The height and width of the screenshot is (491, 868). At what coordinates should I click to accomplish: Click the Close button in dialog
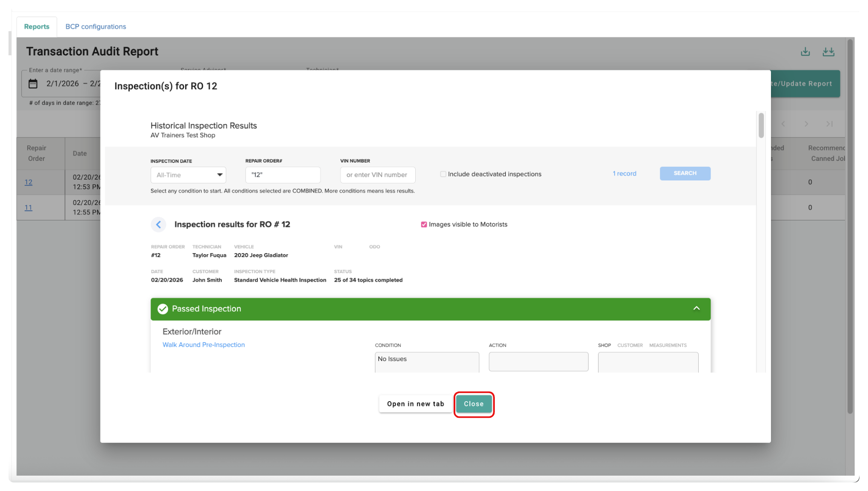[x=474, y=404]
